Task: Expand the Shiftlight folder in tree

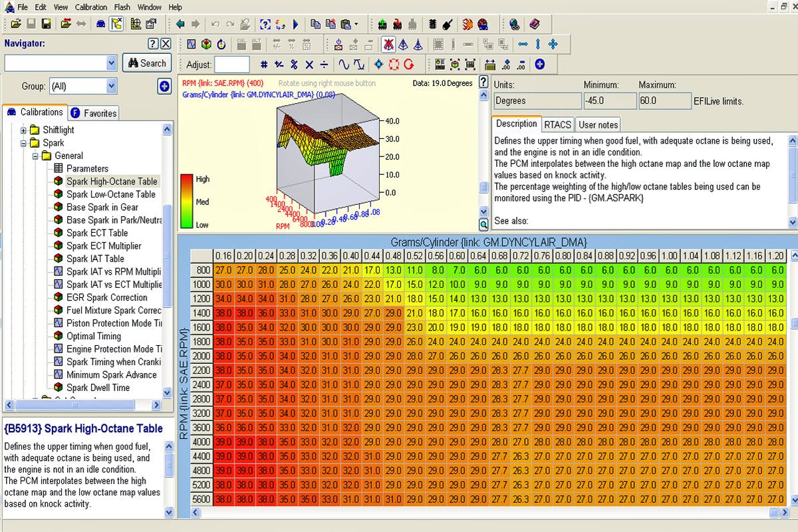Action: click(24, 130)
